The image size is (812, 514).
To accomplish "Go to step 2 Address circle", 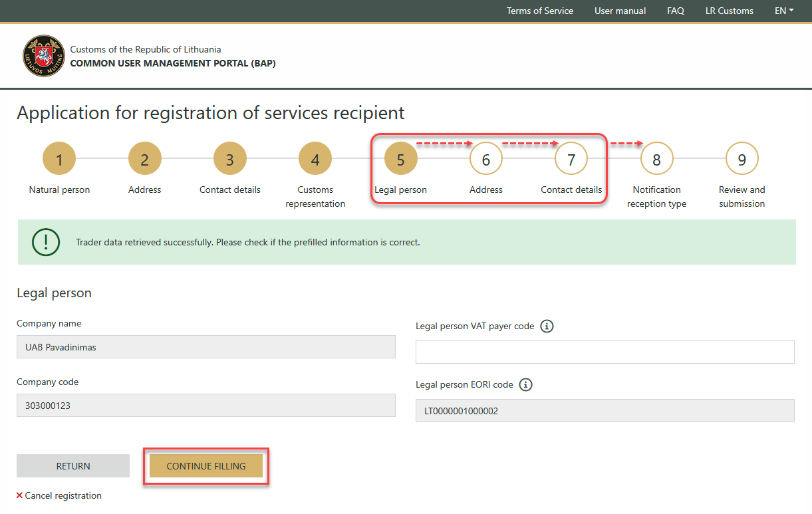I will click(x=144, y=159).
